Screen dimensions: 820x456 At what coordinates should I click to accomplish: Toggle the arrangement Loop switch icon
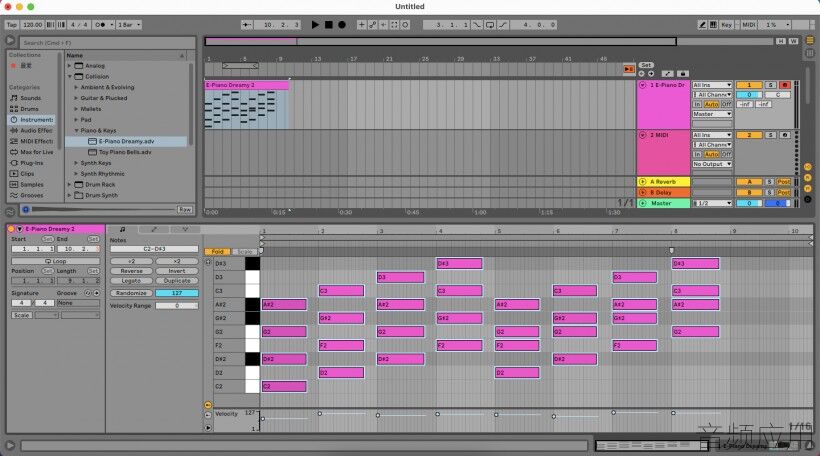point(489,25)
